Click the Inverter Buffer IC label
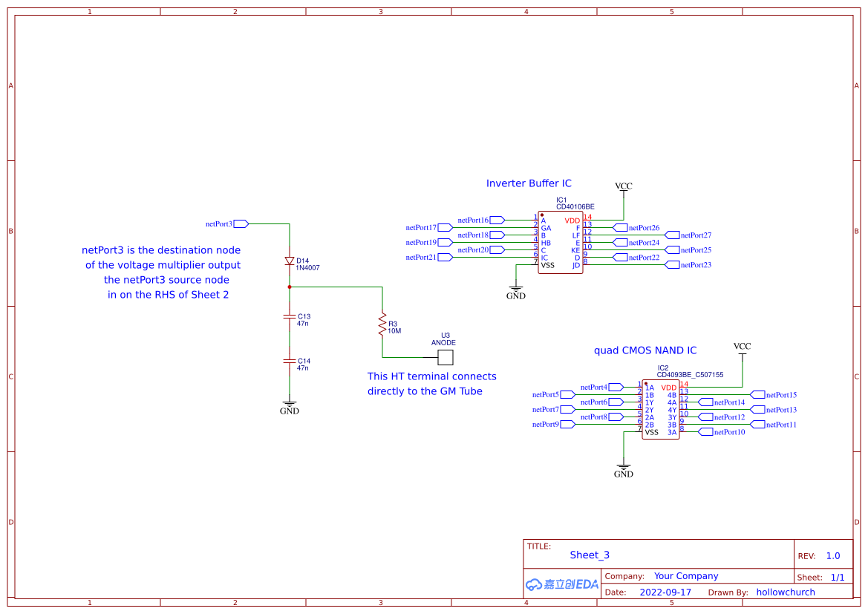The width and height of the screenshot is (868, 614). [x=529, y=183]
